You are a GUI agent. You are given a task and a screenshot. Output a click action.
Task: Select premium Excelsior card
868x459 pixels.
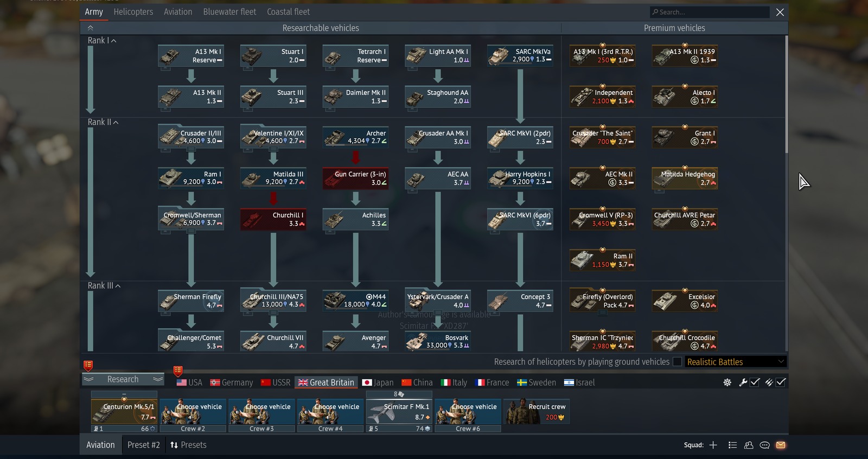pos(685,301)
